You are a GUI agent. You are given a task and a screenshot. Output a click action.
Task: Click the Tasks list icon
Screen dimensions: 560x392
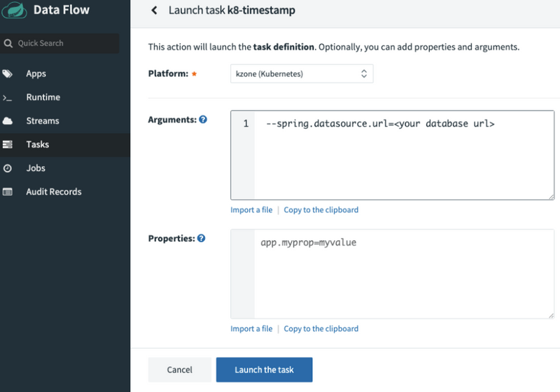tap(8, 145)
